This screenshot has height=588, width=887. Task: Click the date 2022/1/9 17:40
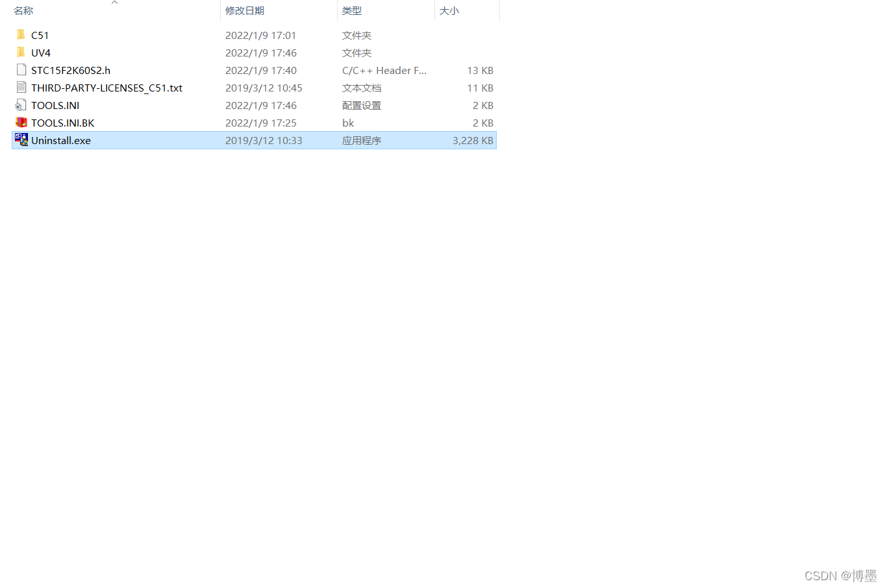point(261,70)
